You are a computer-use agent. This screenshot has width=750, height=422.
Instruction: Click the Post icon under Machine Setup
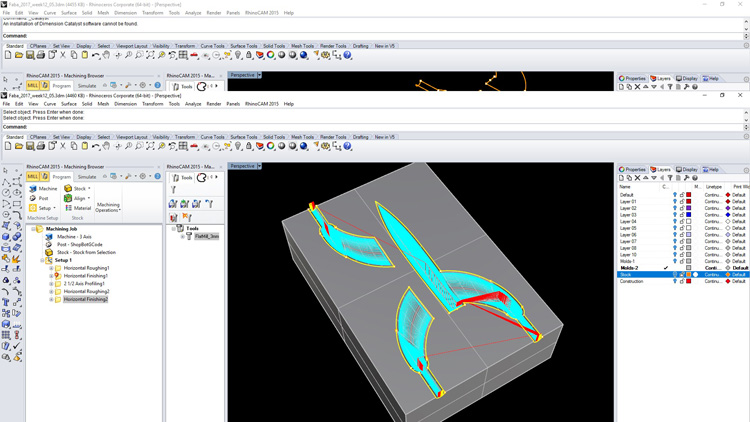pyautogui.click(x=33, y=198)
